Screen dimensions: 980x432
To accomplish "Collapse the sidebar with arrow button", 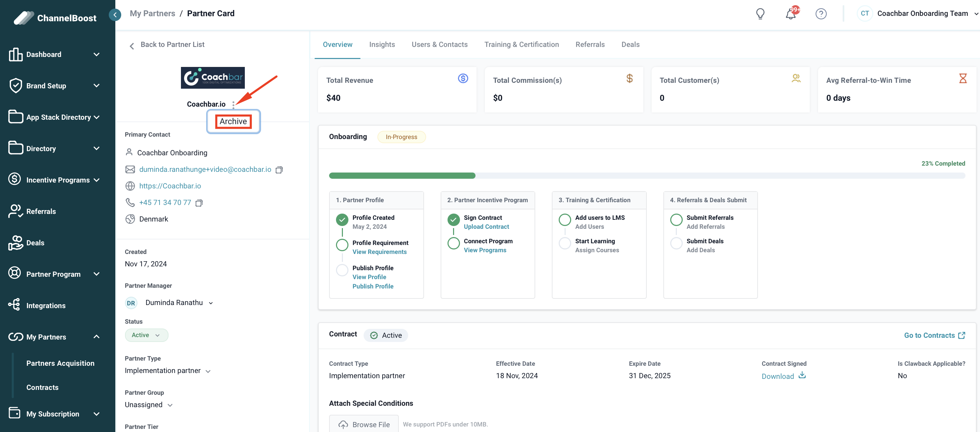I will pos(115,14).
